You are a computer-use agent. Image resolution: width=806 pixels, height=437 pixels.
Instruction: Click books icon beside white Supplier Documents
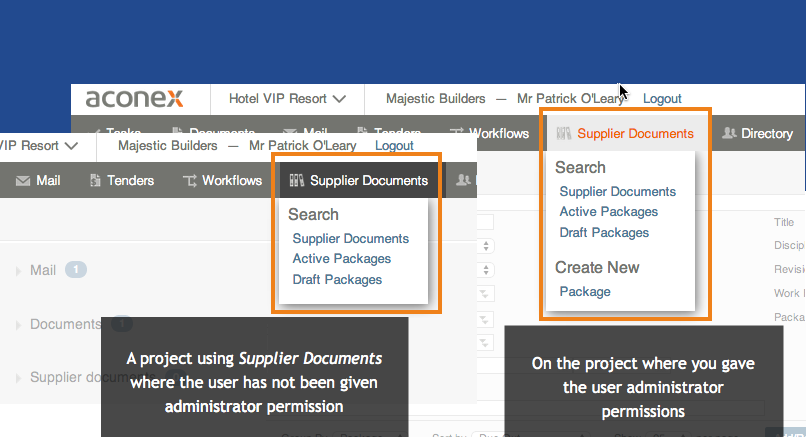coord(297,180)
